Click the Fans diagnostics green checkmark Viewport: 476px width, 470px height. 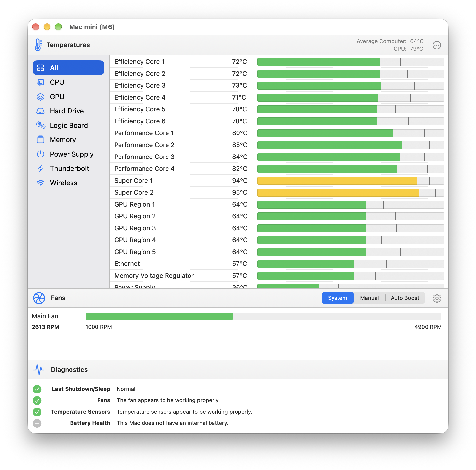tap(37, 400)
